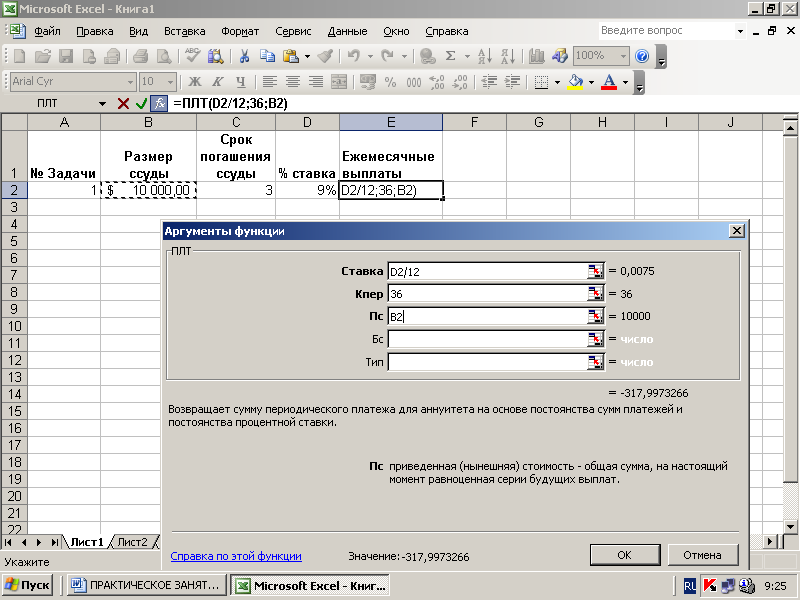800x600 pixels.
Task: Cancel formula entry with red X
Action: (x=123, y=104)
